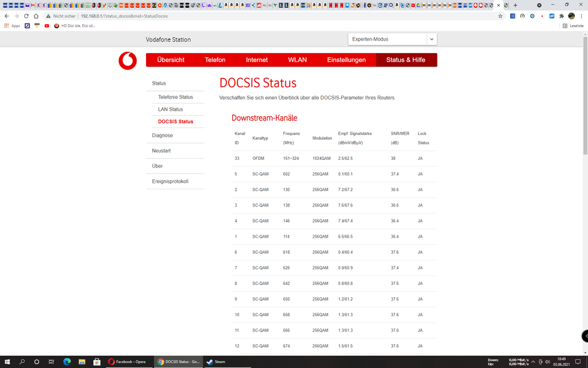Switch to the WLAN tab
Screen dimensions: 588x368
pos(298,60)
